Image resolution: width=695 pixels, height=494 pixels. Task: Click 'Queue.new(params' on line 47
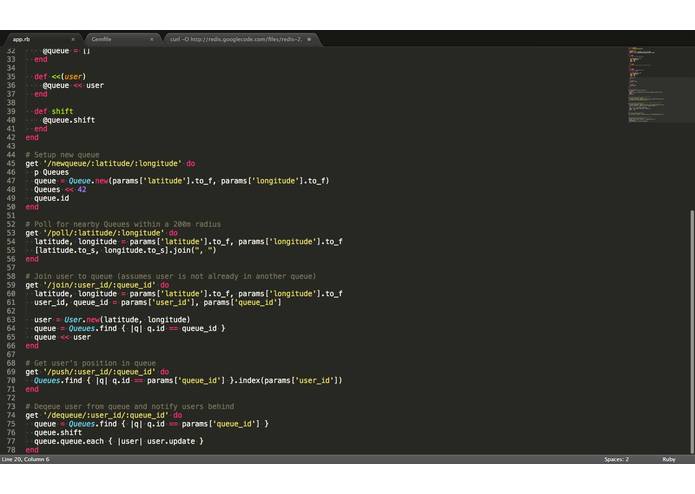(104, 181)
